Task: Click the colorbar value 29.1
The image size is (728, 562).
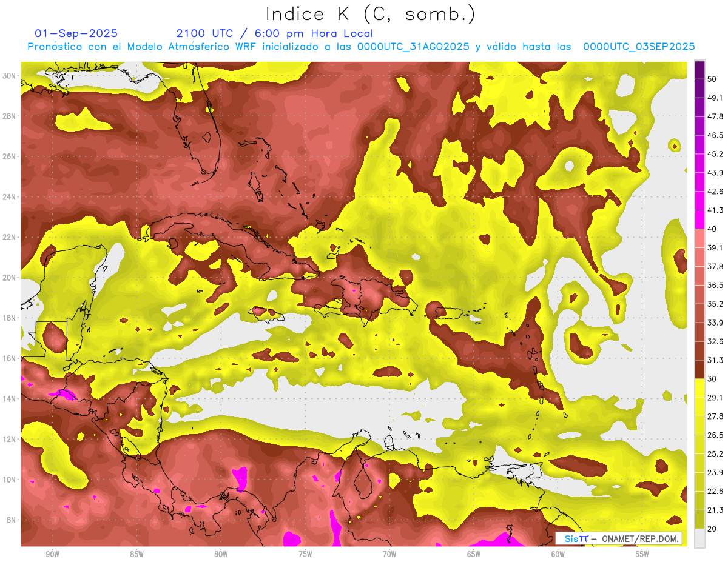Action: [x=715, y=398]
